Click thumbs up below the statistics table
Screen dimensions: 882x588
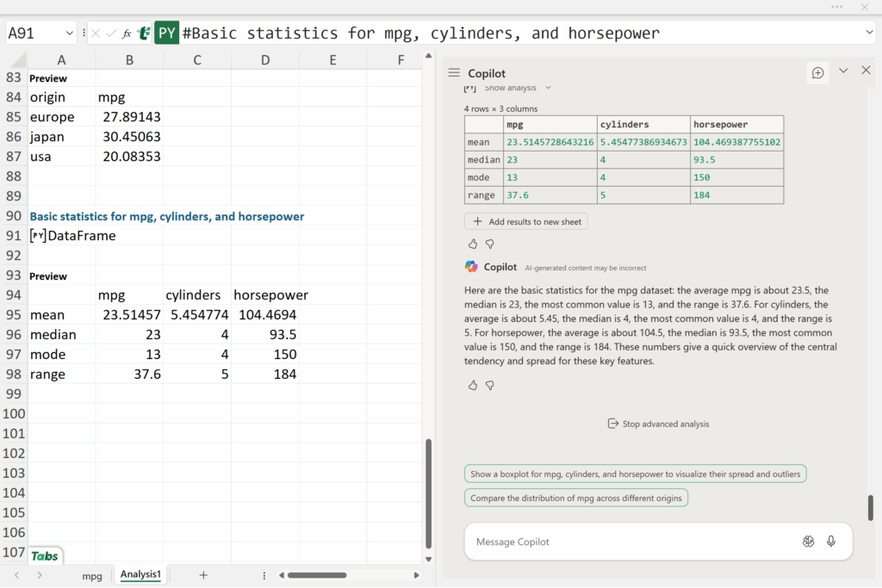pyautogui.click(x=473, y=244)
